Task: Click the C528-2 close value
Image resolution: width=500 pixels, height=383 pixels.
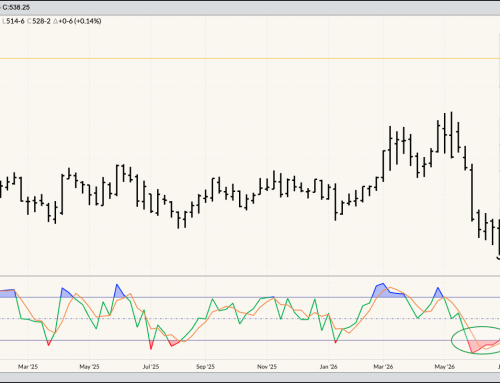Action: click(x=39, y=21)
